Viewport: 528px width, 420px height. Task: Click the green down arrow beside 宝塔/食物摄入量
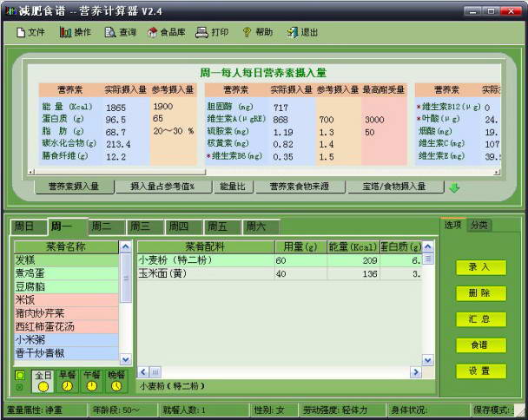pyautogui.click(x=454, y=187)
